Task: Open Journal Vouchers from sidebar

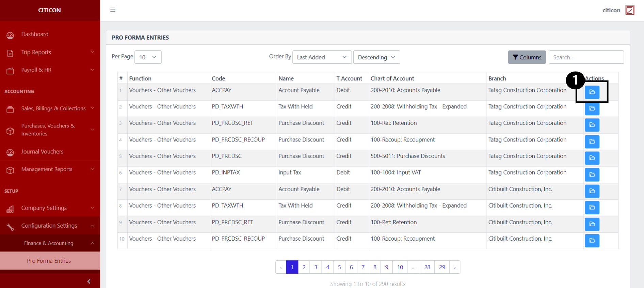Action: tap(42, 152)
